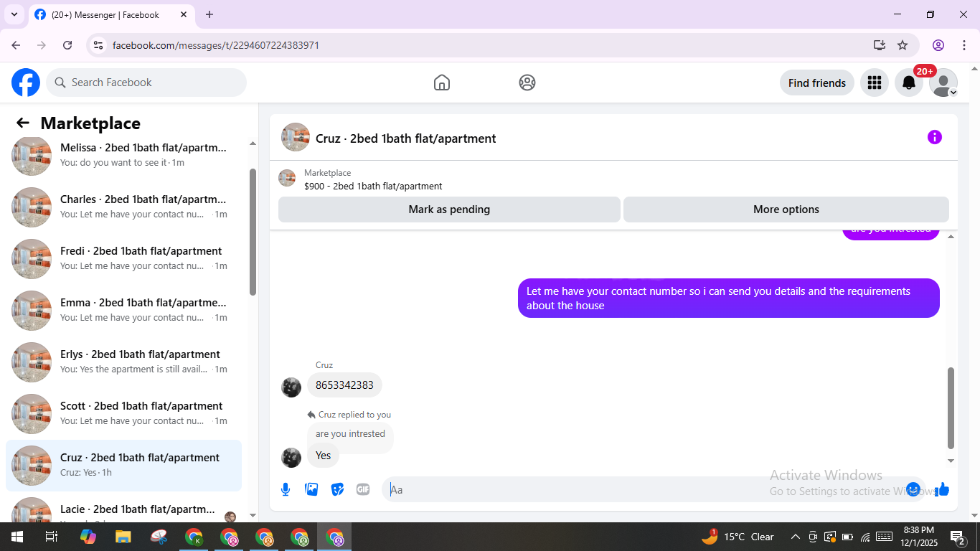Open the emoji picker in message box
The width and height of the screenshot is (980, 551).
[913, 489]
